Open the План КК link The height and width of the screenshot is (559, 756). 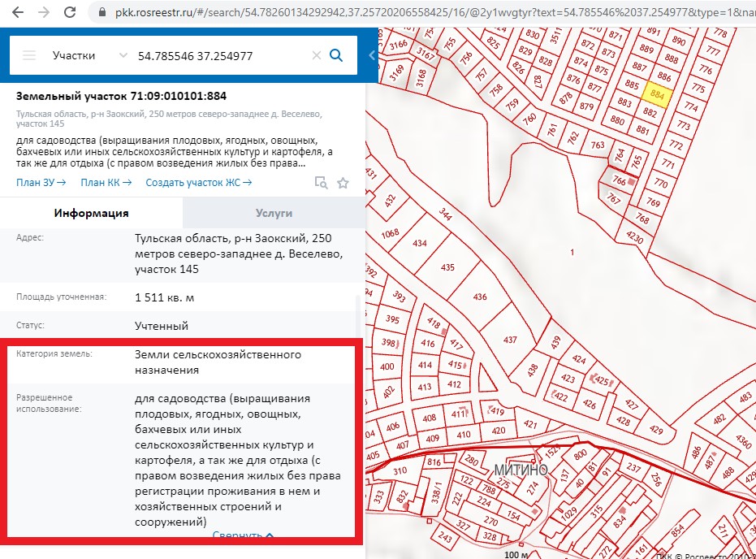tap(106, 183)
